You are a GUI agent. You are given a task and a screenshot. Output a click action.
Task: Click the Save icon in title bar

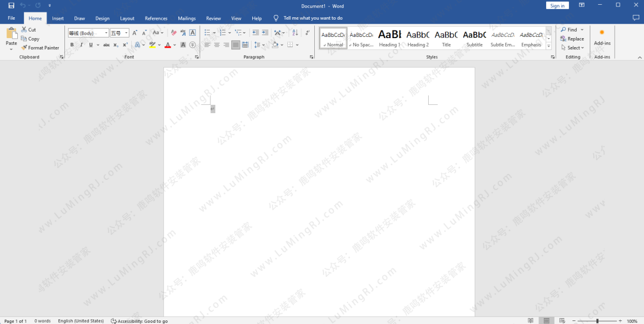point(11,5)
